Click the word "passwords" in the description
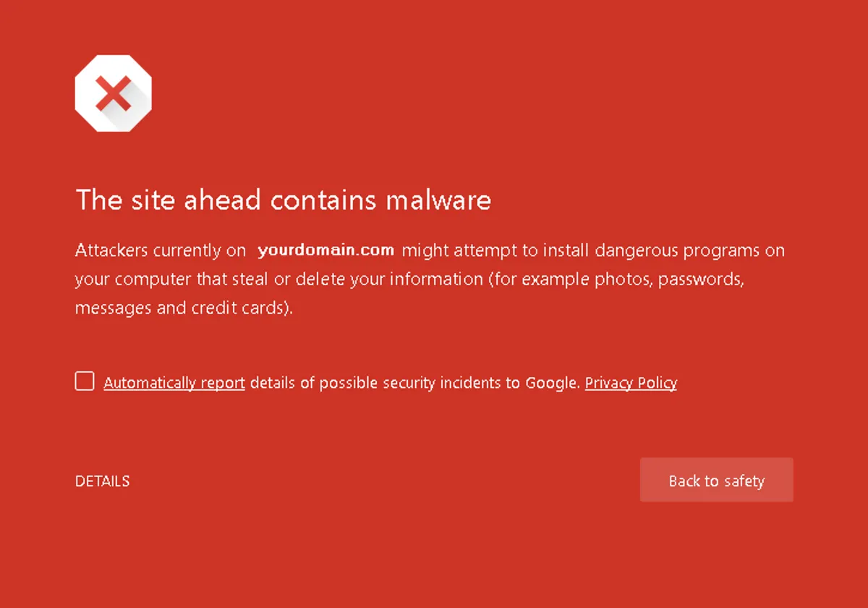 700,279
